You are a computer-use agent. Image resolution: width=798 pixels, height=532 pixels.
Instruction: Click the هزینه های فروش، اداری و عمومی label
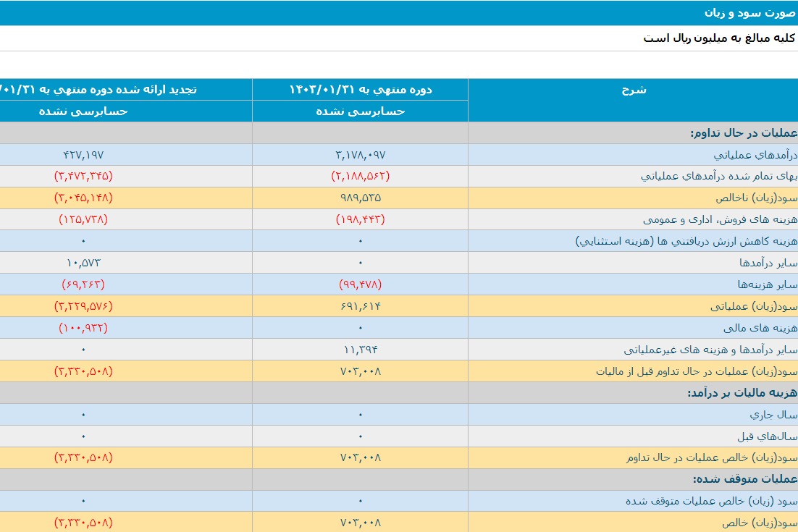tap(720, 219)
